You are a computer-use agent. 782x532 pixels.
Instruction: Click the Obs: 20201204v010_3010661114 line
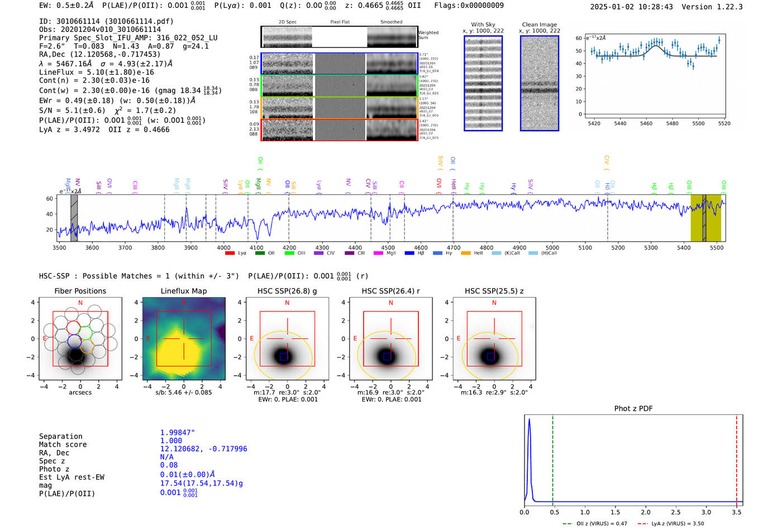point(100,30)
